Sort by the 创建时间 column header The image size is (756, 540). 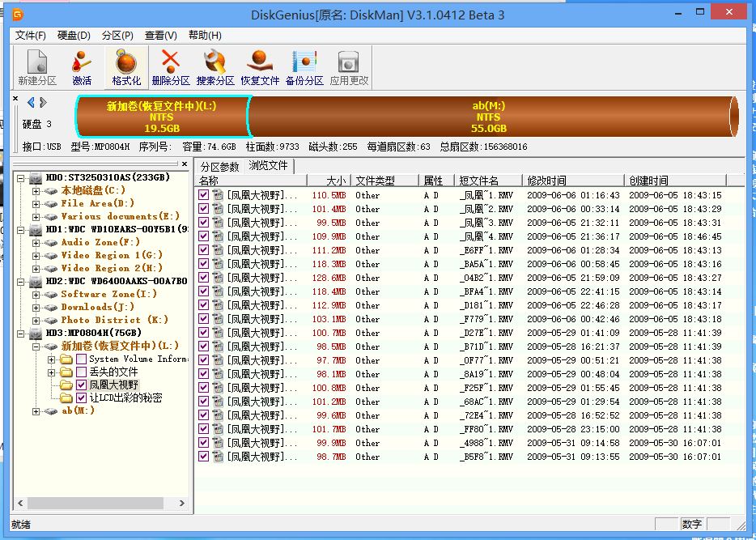pyautogui.click(x=676, y=181)
